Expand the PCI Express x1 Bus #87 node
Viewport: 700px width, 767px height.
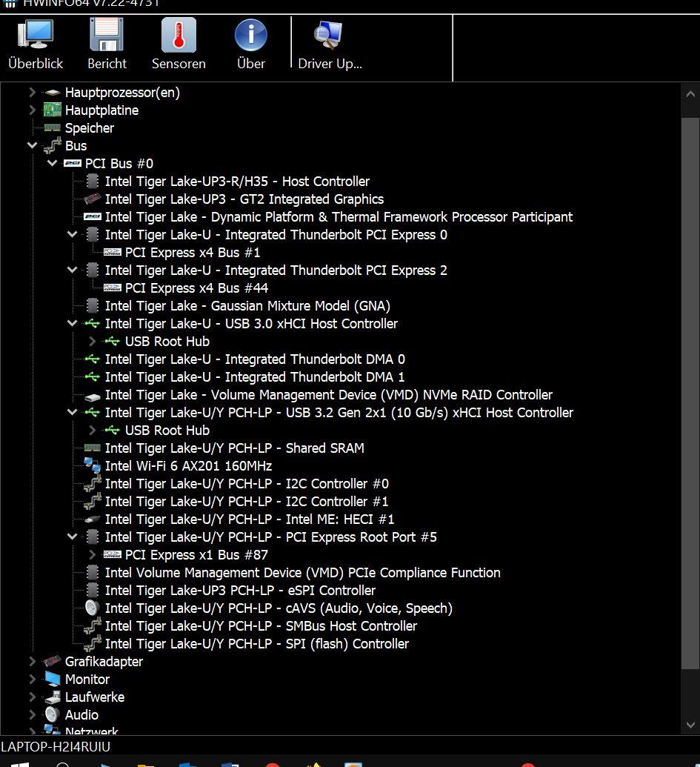(x=93, y=555)
